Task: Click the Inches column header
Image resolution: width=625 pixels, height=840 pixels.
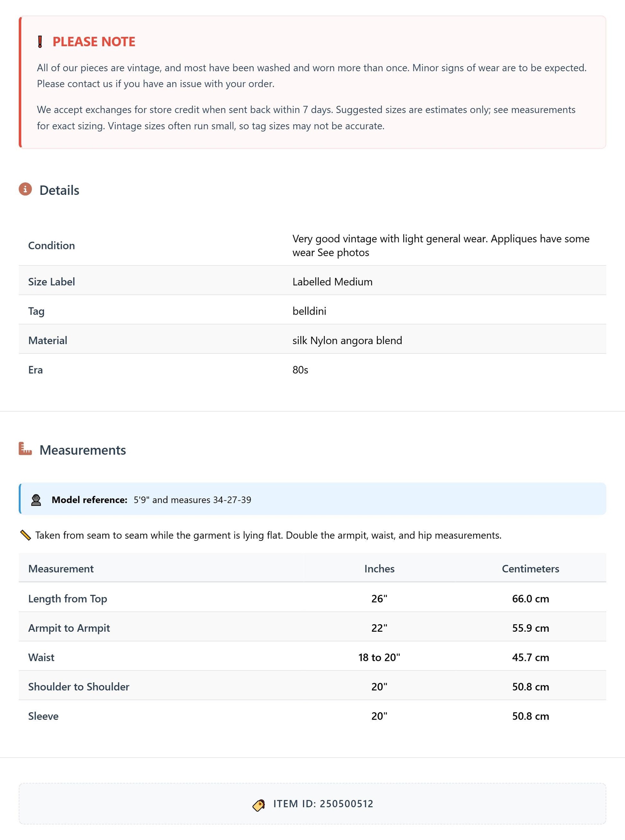Action: click(x=379, y=568)
